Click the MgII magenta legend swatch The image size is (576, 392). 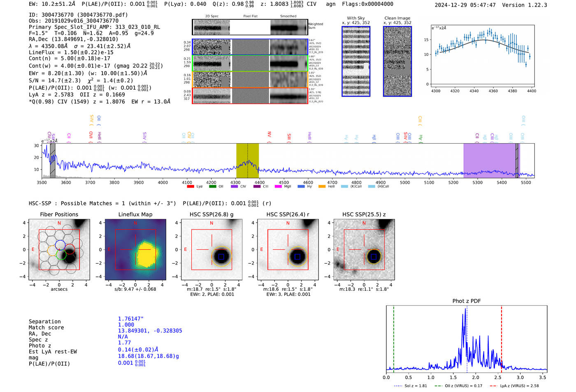278,186
